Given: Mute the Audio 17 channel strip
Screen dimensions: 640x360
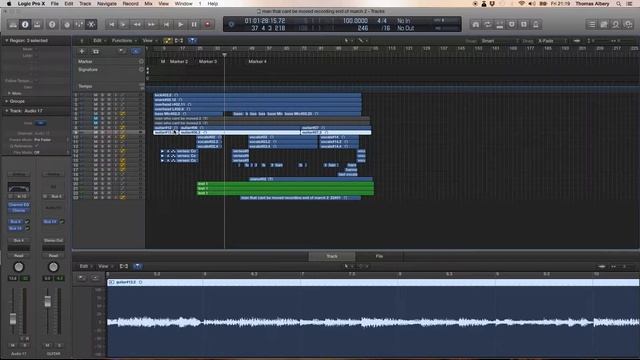Looking at the screenshot, I should [x=13, y=345].
